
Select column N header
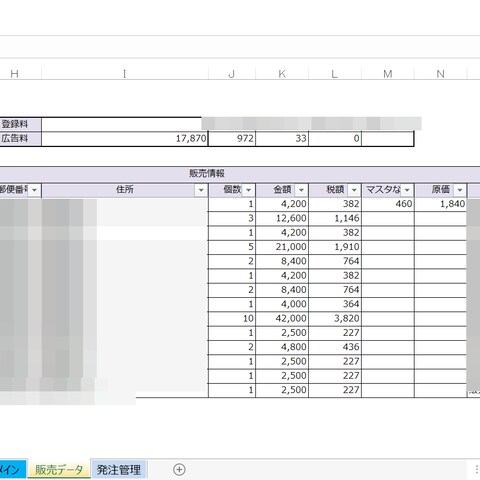[440, 74]
